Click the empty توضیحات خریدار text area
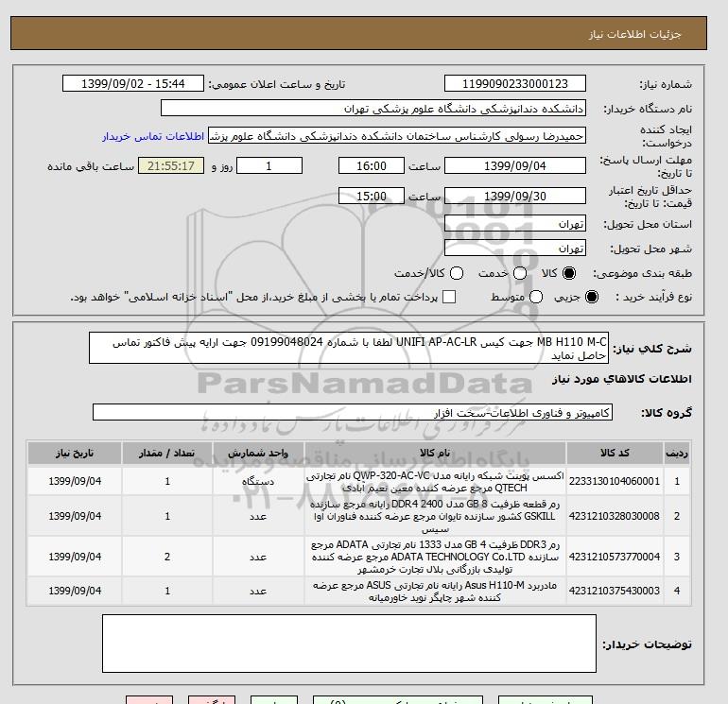Screen dimensions: 728x704 349,644
